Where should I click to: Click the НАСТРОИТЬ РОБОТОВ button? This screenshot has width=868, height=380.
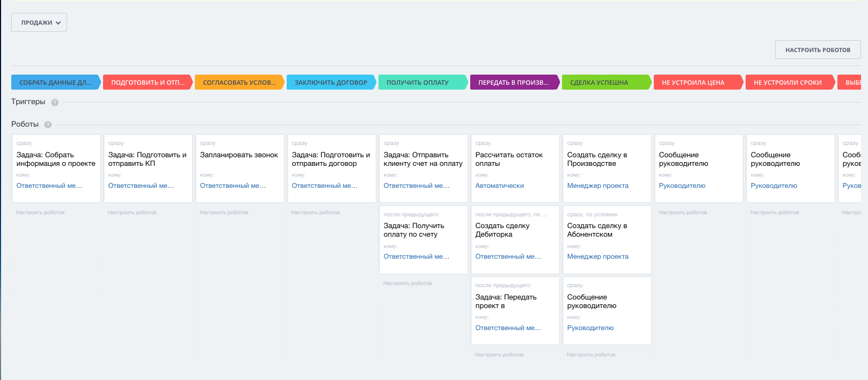pyautogui.click(x=817, y=50)
